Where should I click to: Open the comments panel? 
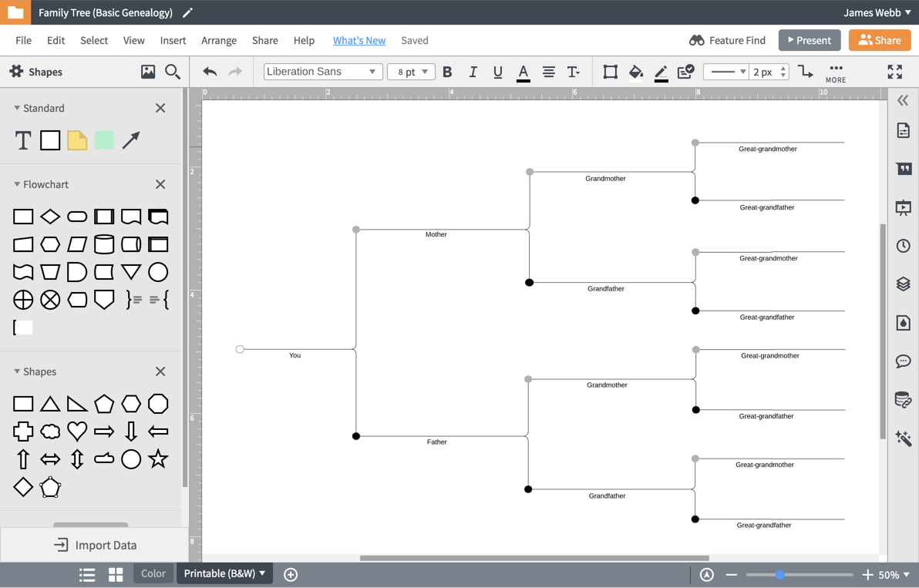coord(903,361)
